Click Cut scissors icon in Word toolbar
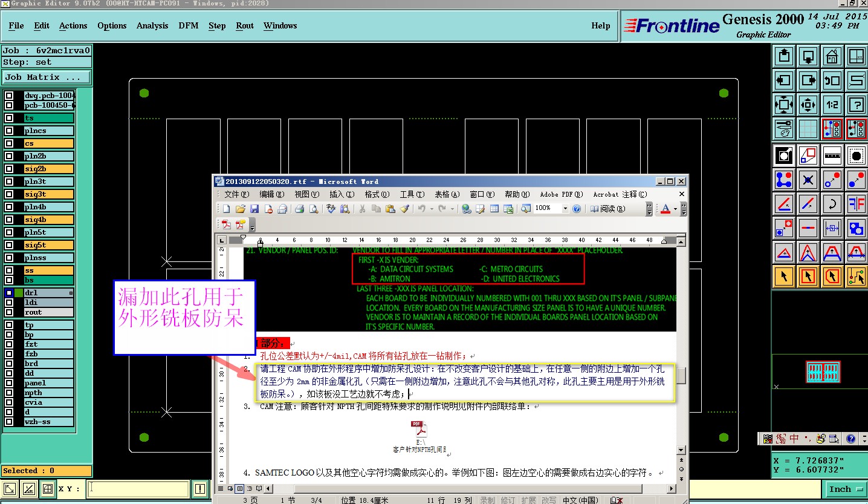The image size is (868, 504). 362,209
